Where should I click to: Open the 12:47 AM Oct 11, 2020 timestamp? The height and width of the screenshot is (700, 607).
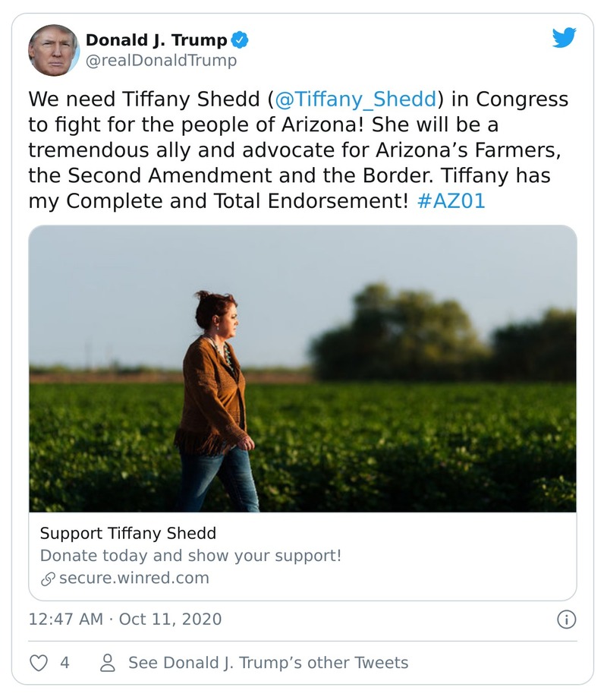tap(125, 620)
